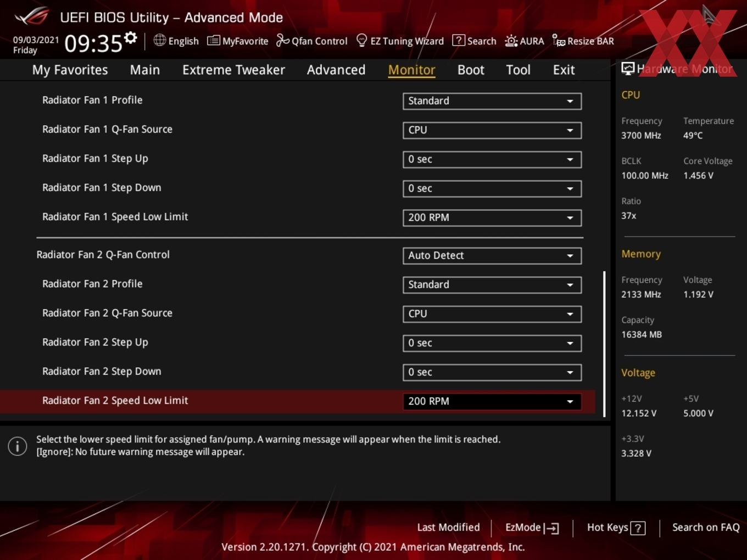Open Hot Keys help
Viewport: 747px width, 560px height.
pyautogui.click(x=616, y=528)
